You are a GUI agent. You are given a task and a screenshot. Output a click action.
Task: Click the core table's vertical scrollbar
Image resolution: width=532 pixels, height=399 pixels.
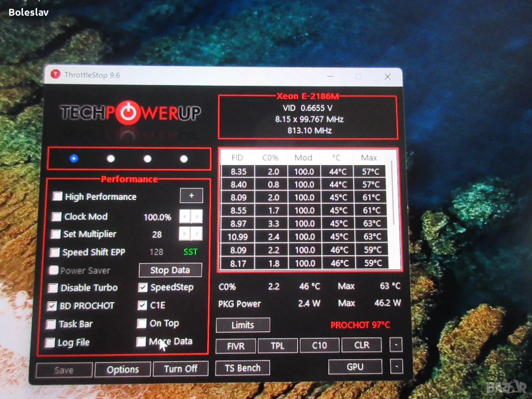(392, 193)
